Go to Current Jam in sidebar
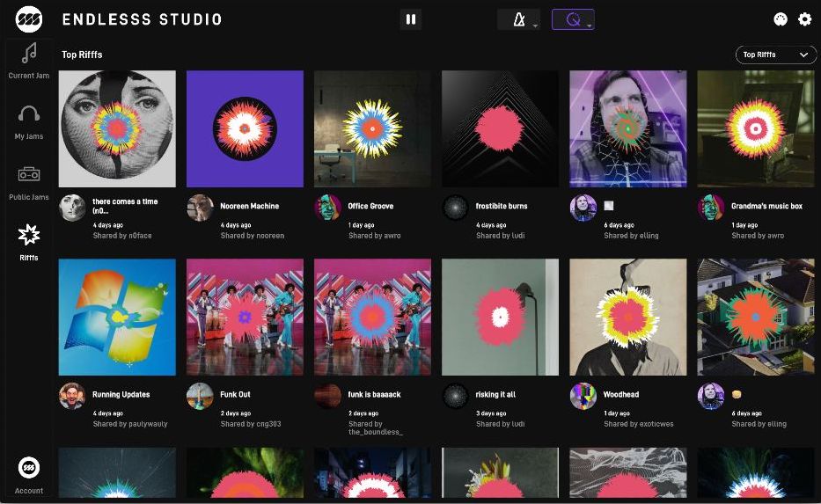Viewport: 821px width, 504px height. [x=29, y=60]
